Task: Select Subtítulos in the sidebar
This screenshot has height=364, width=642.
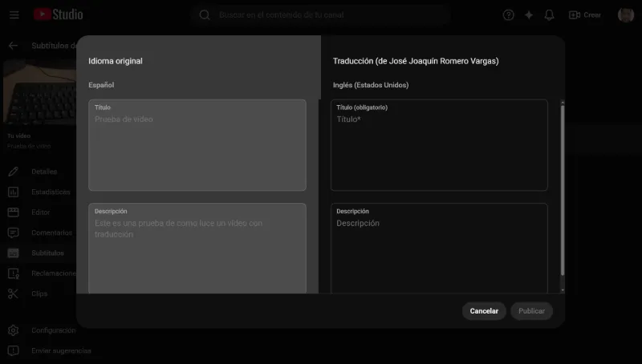Action: [x=47, y=253]
